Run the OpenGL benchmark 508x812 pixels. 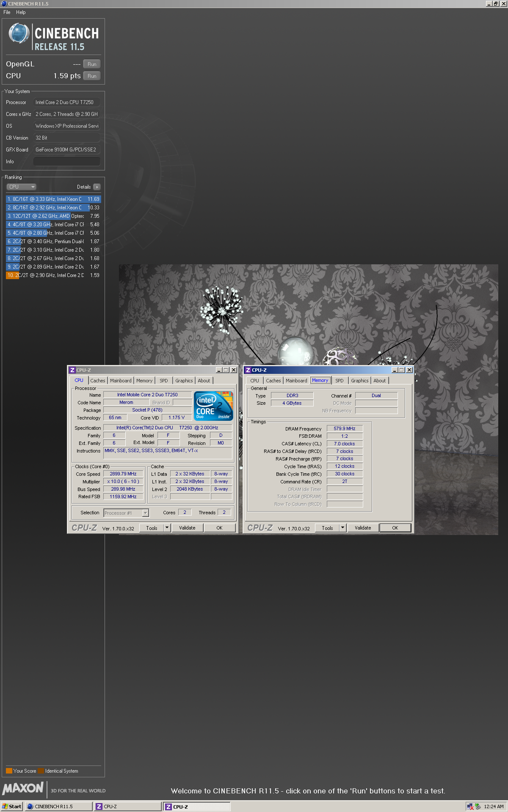[92, 64]
